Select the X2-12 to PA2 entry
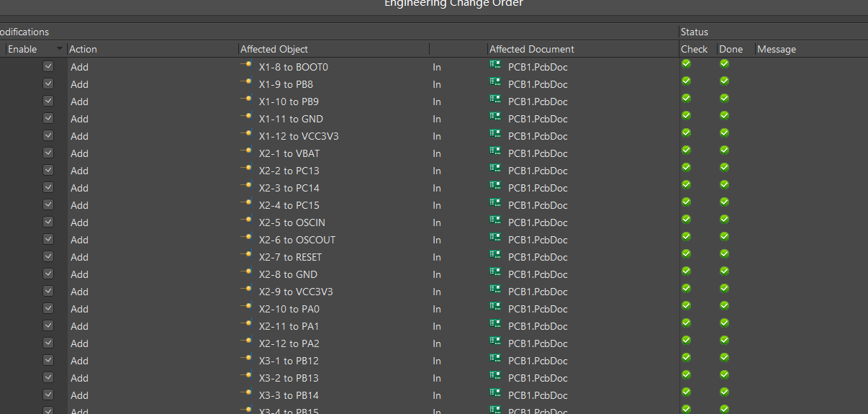This screenshot has width=868, height=414. pyautogui.click(x=289, y=343)
